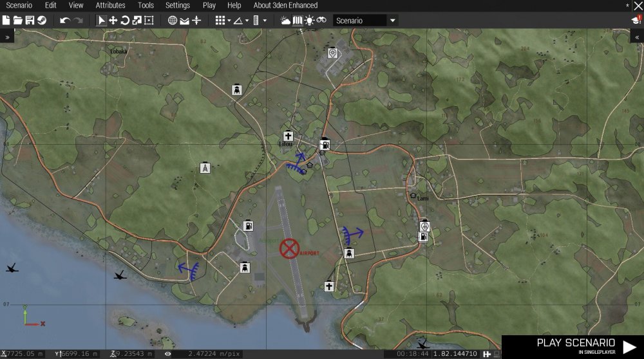Toggle the flashlight sun icon

pyautogui.click(x=309, y=21)
